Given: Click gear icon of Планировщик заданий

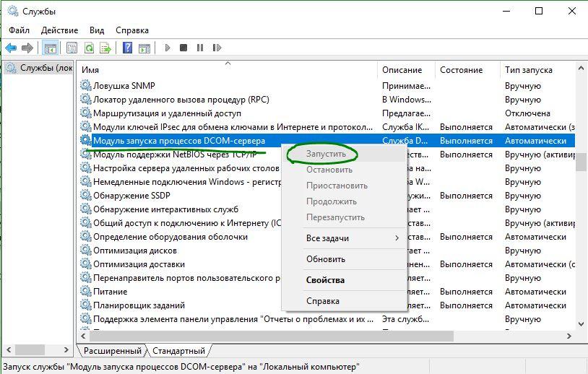Looking at the screenshot, I should point(86,305).
